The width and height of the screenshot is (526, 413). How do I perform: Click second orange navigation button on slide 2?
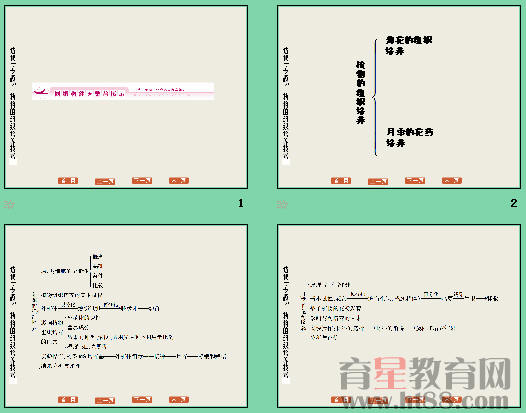pyautogui.click(x=378, y=182)
